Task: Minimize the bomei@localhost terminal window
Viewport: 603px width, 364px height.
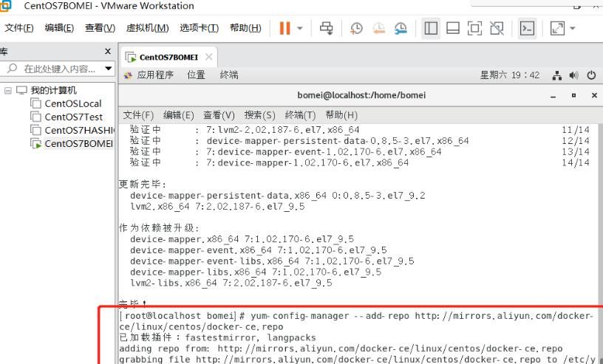Action: [553, 96]
